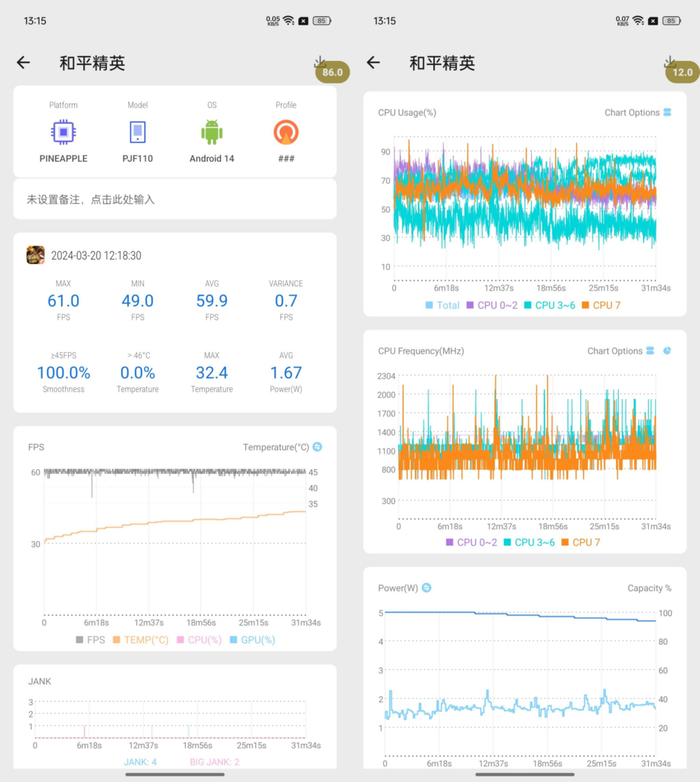
Task: Tap the 32.4 MAX Temperature value
Action: coord(212,372)
